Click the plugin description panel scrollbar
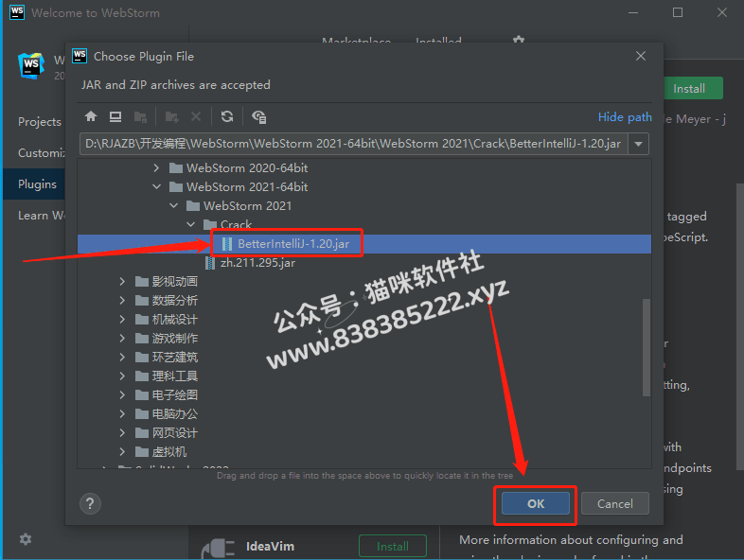This screenshot has height=560, width=744. pyautogui.click(x=739, y=327)
